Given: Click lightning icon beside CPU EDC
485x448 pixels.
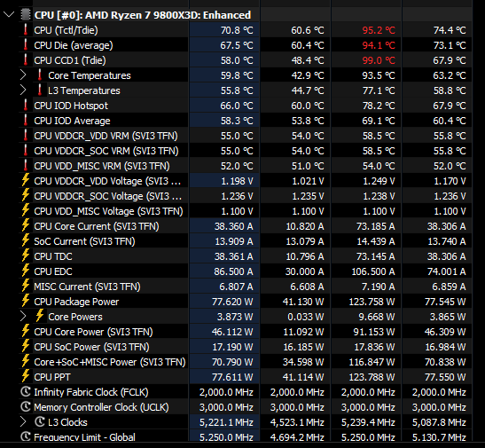Looking at the screenshot, I should (26, 271).
